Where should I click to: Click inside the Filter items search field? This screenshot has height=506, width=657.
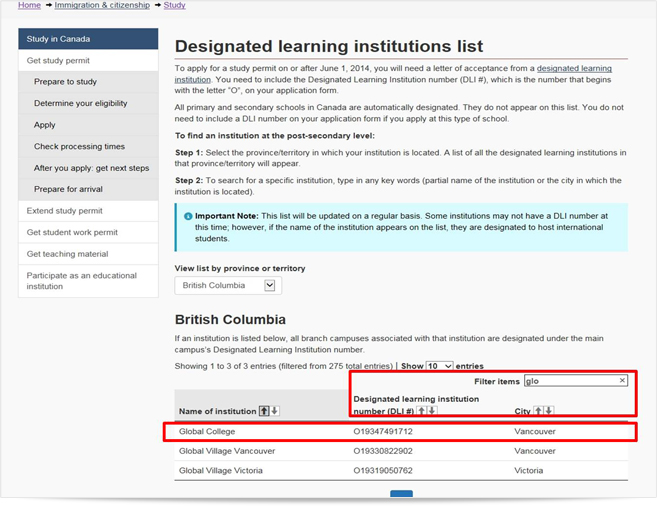576,381
